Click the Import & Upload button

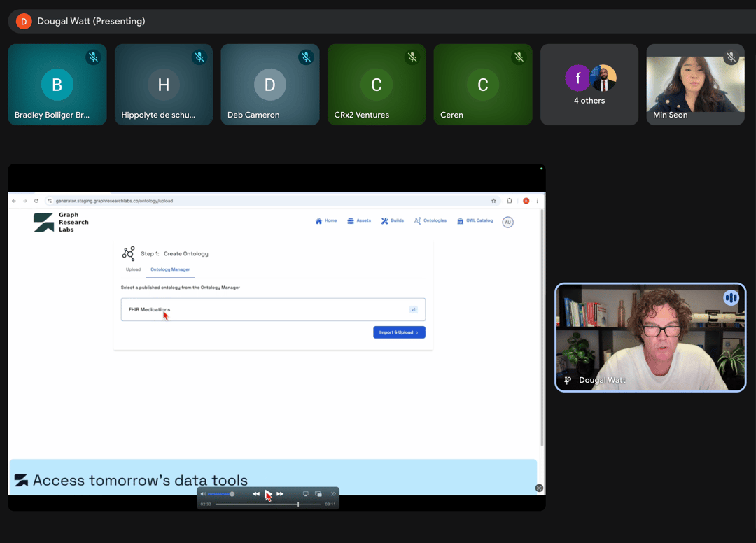click(399, 332)
